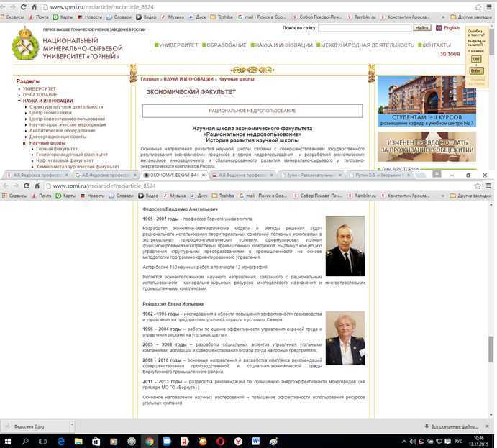Image resolution: width=497 pixels, height=448 pixels.
Task: Open Yandex browser Y icon on taskbar
Action: click(238, 442)
